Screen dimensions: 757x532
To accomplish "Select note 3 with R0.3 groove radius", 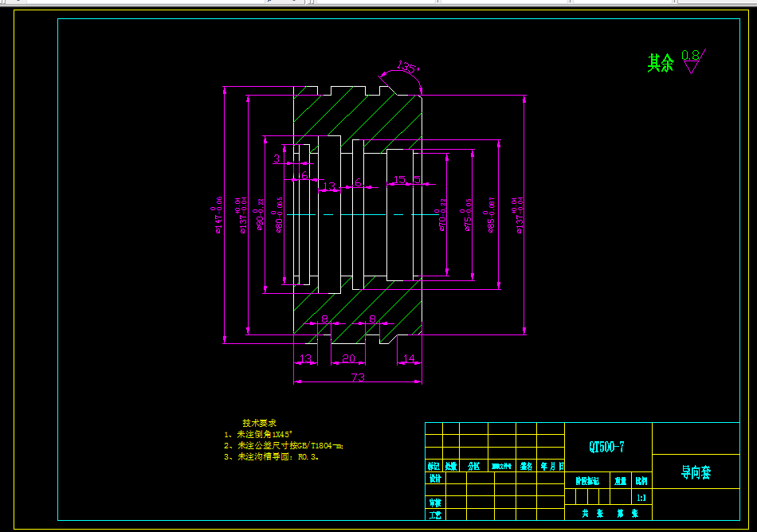I will click(x=271, y=457).
